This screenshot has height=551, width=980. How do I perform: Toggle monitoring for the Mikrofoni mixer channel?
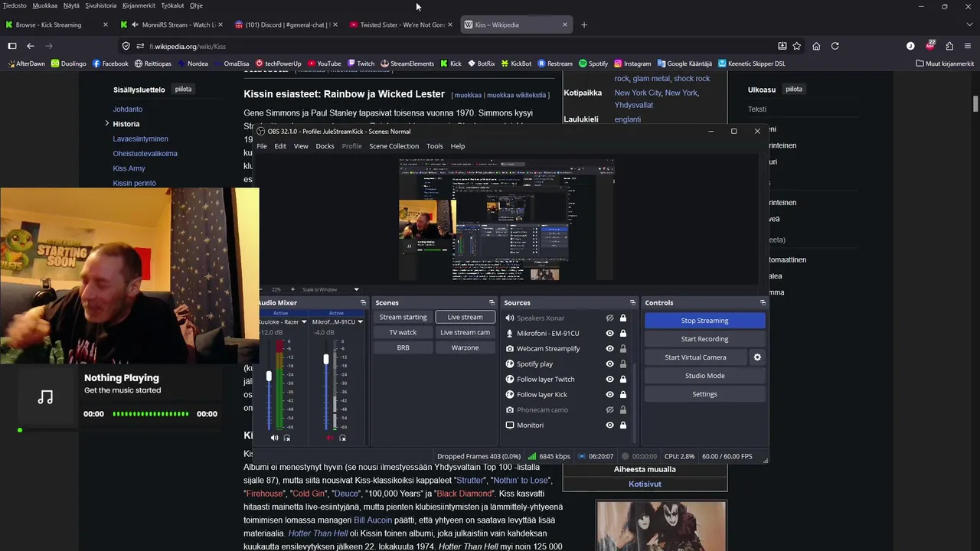point(342,438)
